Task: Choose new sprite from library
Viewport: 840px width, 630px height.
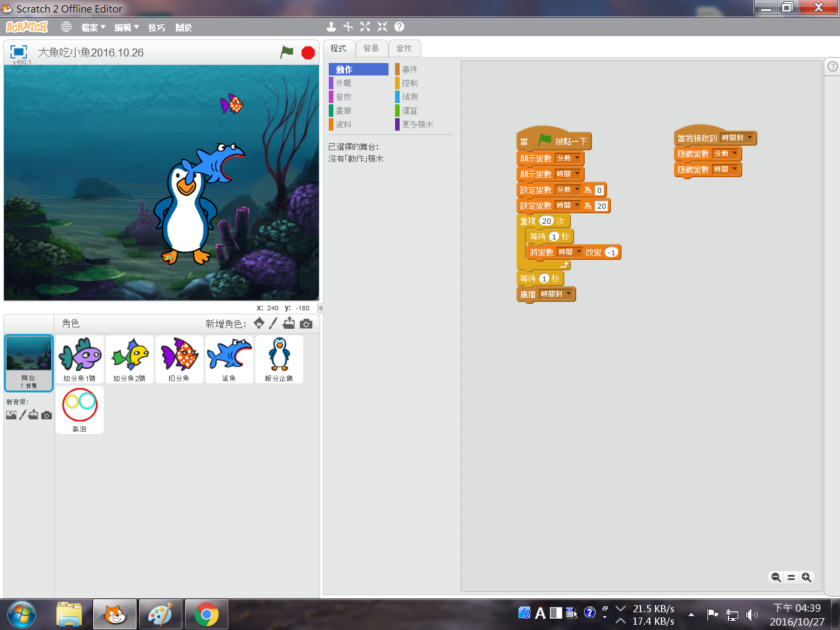Action: pyautogui.click(x=259, y=323)
